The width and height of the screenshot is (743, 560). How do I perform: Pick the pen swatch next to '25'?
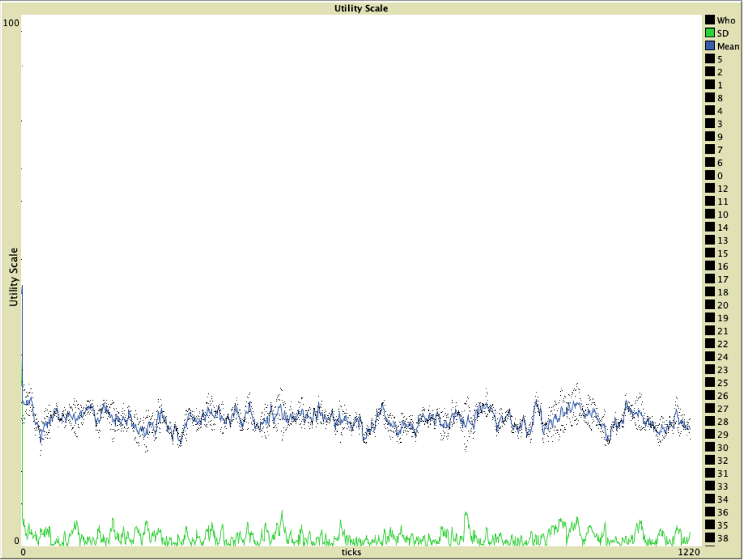point(710,382)
